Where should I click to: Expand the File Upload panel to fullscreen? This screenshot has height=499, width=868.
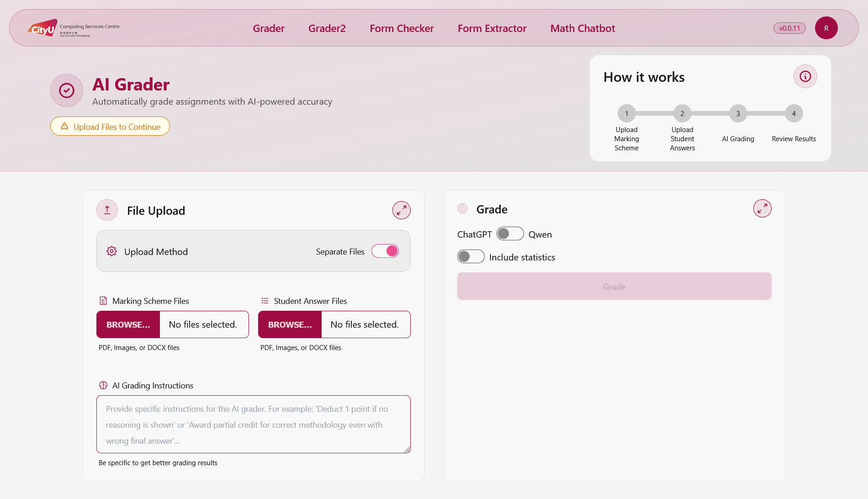click(401, 210)
